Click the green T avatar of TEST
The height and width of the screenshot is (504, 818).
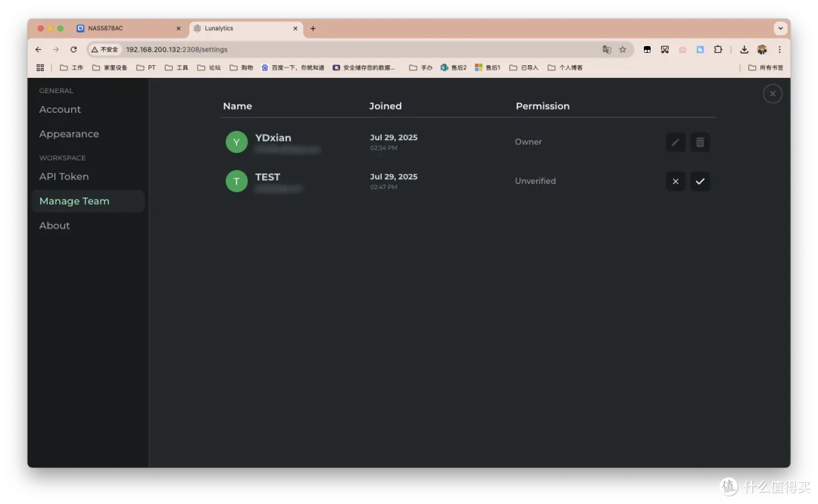click(x=236, y=182)
